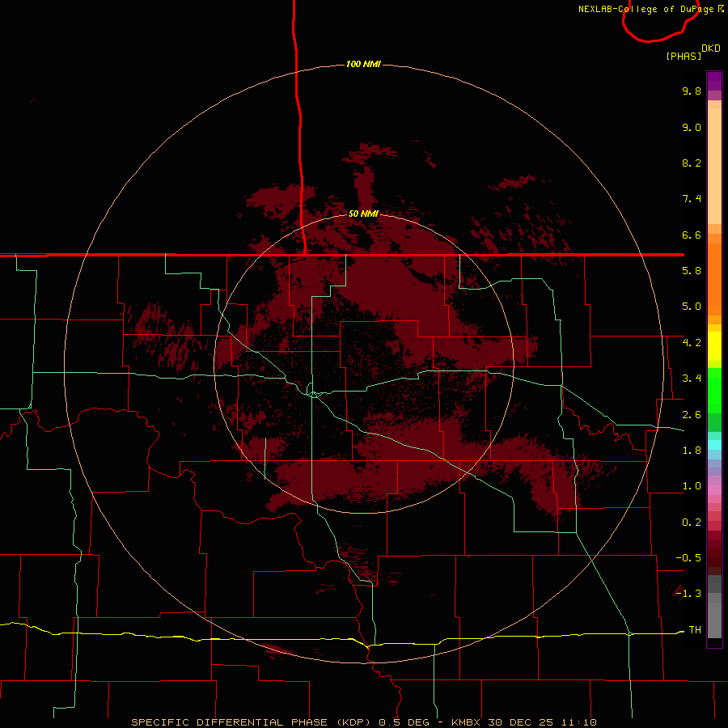Pick the pink color bar segment
Image resolution: width=728 pixels, height=728 pixels.
(x=714, y=490)
